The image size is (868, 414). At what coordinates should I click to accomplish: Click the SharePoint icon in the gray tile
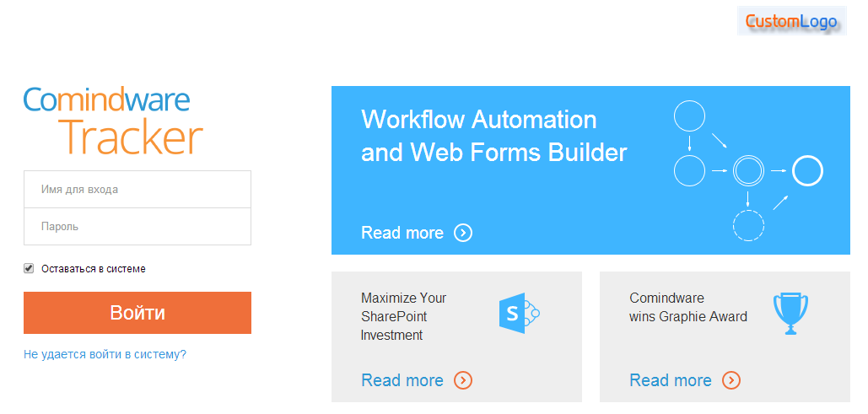click(520, 314)
